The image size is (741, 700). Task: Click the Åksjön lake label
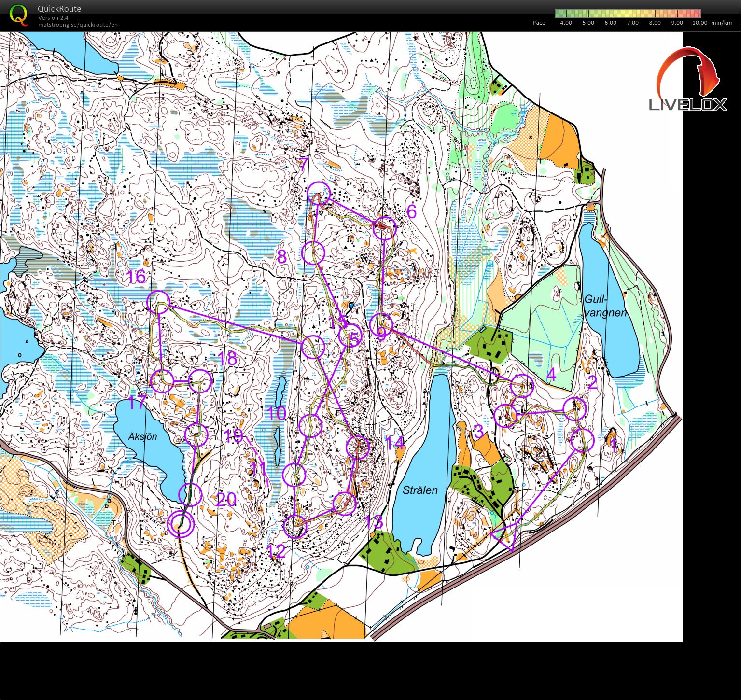[x=143, y=436]
